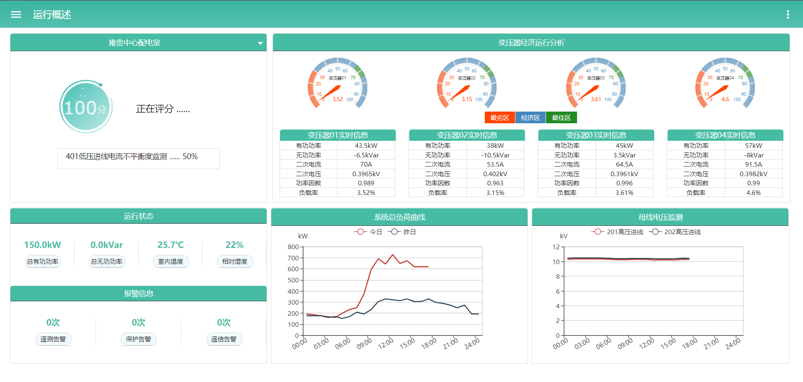The height and width of the screenshot is (382, 803).
Task: Select the 变压器02实时信息 table header
Action: click(467, 135)
